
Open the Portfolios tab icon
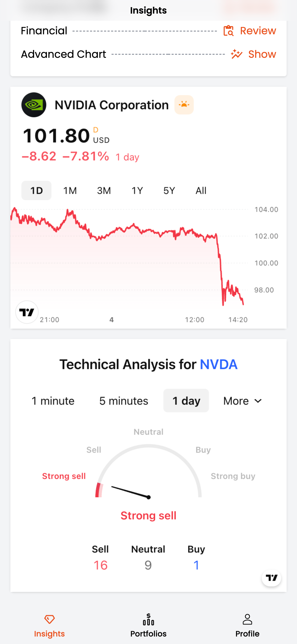[x=148, y=619]
